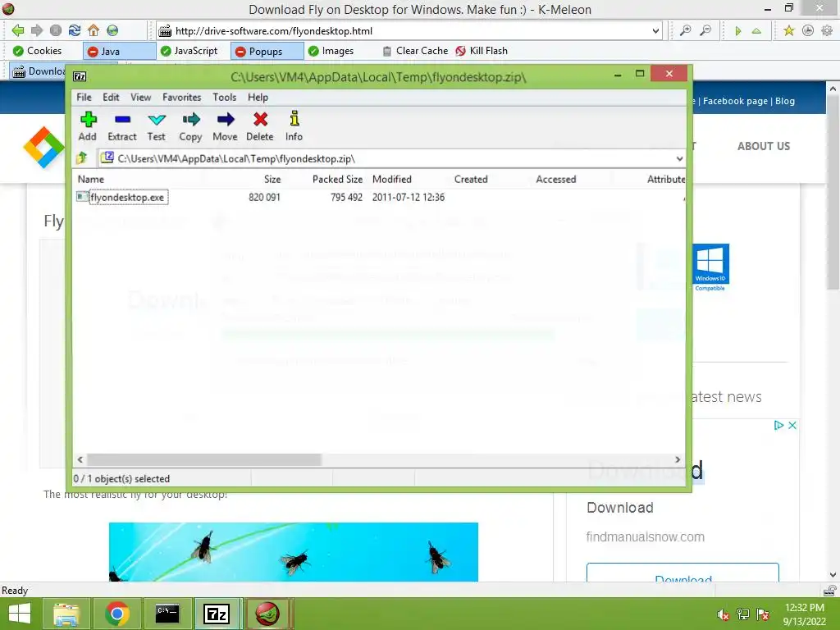
Task: Click the Kill Flash button
Action: (481, 51)
